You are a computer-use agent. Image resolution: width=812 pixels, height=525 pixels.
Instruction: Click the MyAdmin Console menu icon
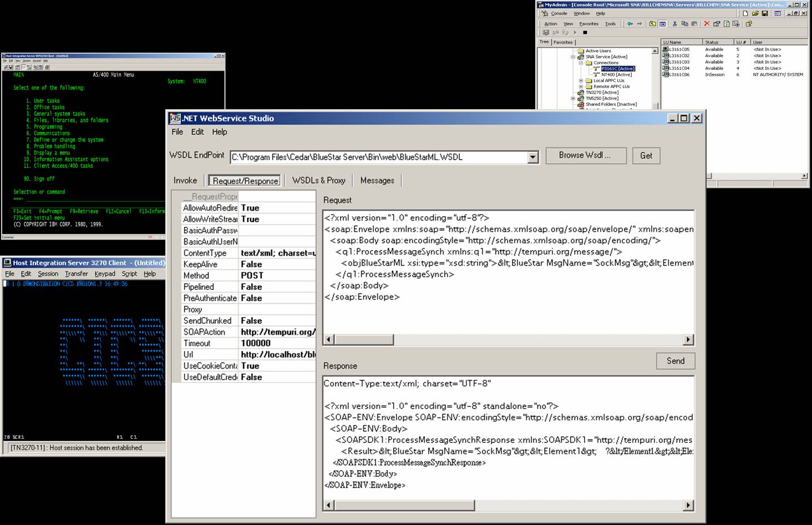[x=545, y=13]
